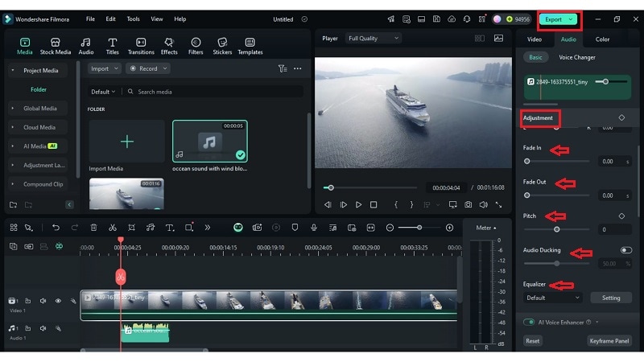Toggle the Audio Ducking switch
Screen dimensions: 644x362
pyautogui.click(x=626, y=250)
